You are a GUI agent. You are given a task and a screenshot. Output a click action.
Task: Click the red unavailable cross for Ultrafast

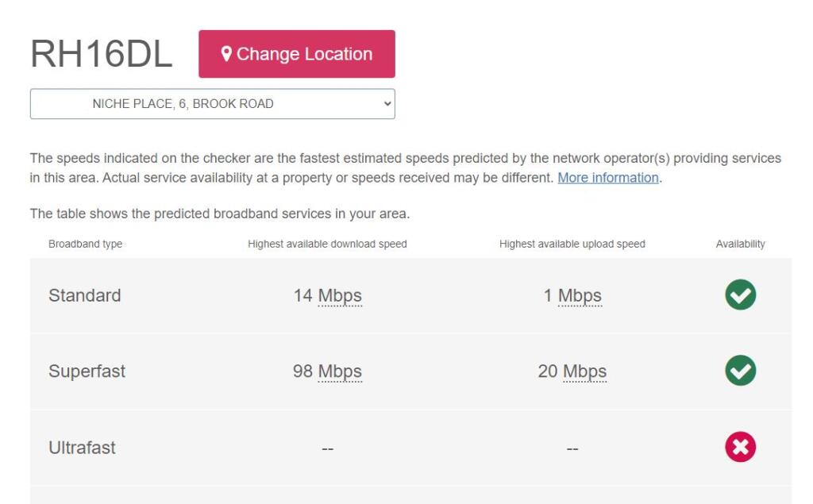coord(740,448)
